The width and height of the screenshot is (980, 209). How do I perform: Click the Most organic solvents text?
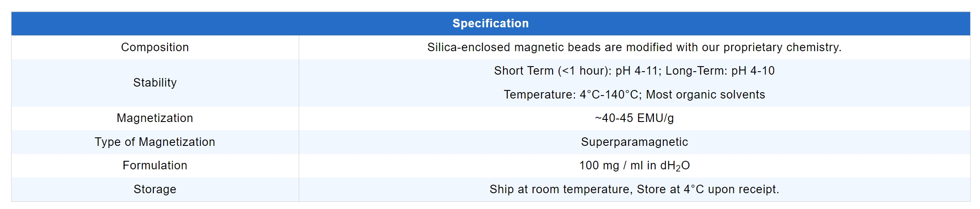(705, 95)
